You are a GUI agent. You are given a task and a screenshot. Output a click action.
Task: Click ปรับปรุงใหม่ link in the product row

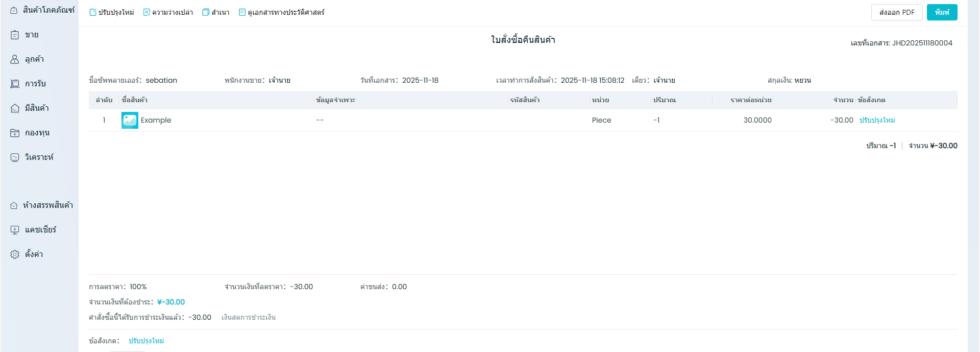point(877,120)
